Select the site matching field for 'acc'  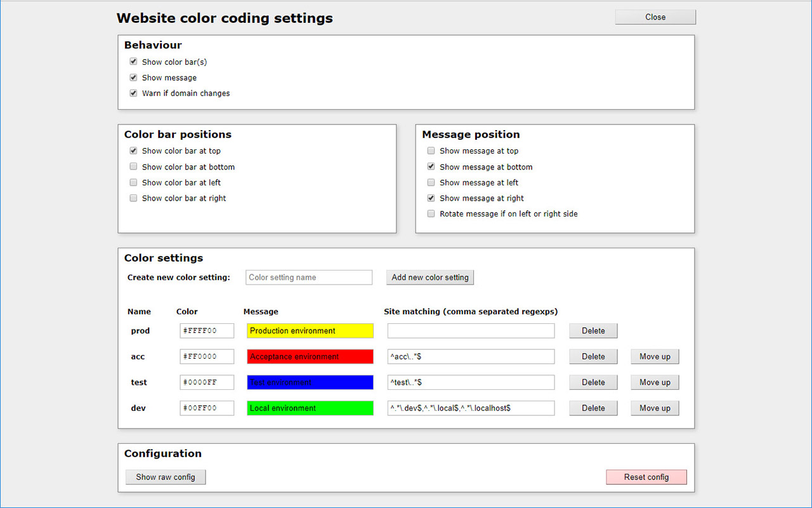(470, 356)
